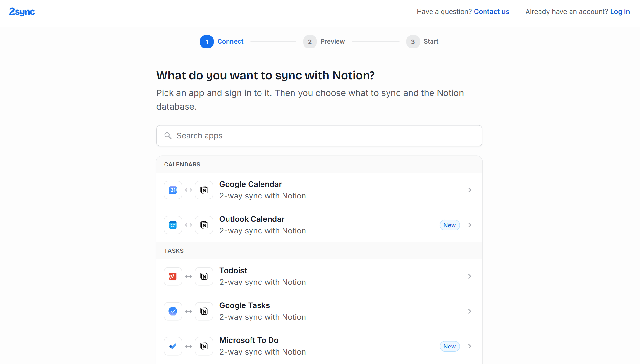640x364 pixels.
Task: Click the Google Tasks app icon
Action: [x=173, y=311]
